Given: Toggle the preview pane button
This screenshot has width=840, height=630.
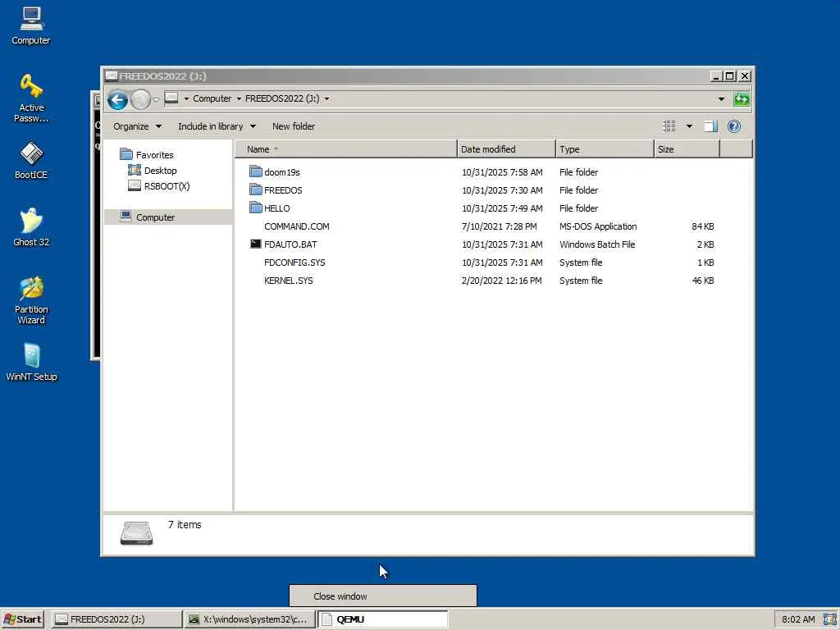Looking at the screenshot, I should point(710,126).
